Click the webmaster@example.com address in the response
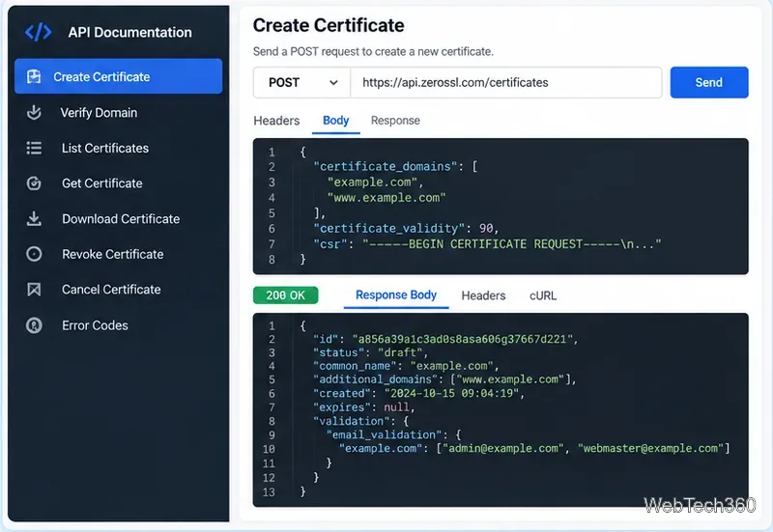 click(x=650, y=449)
